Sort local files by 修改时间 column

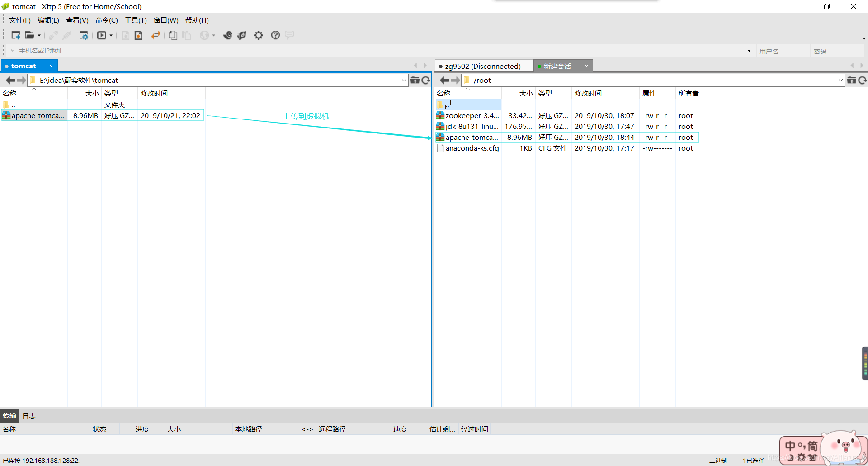click(171, 94)
